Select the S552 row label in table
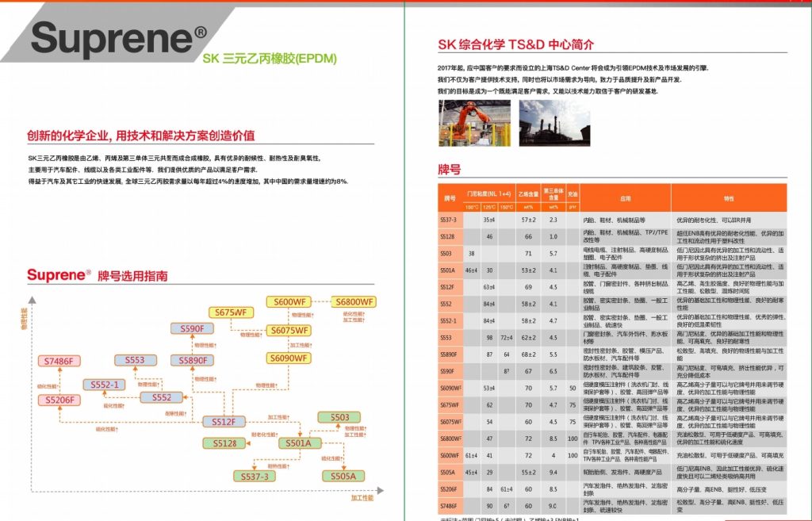 446,304
